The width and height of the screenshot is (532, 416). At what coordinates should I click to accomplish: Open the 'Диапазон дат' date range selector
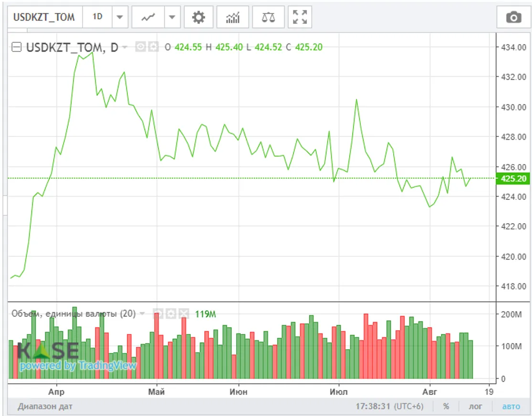coord(45,406)
